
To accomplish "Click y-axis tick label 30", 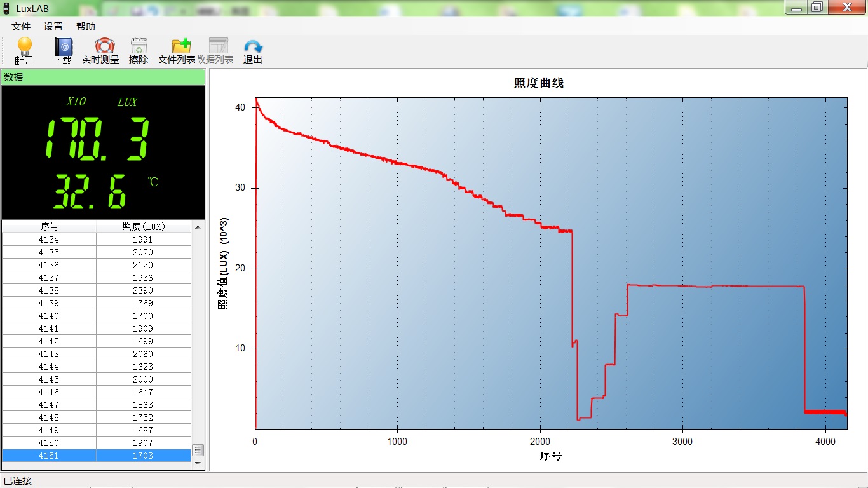I will 240,188.
